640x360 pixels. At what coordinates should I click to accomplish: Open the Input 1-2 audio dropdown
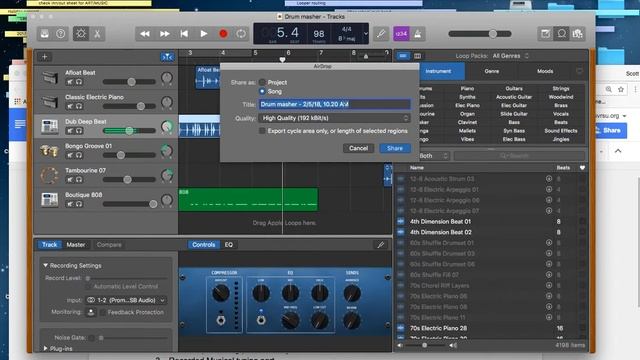coord(126,300)
